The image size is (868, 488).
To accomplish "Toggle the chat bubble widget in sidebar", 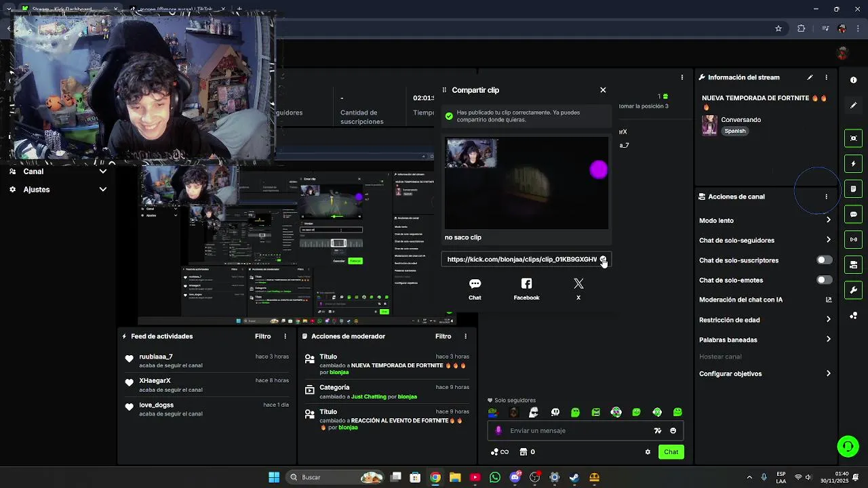I will [853, 214].
